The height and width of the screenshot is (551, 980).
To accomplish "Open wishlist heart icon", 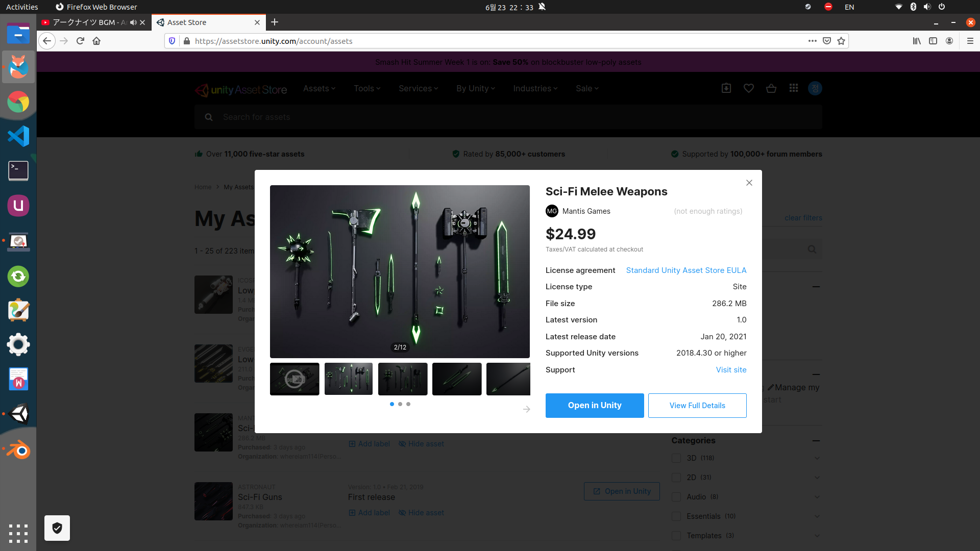I will 749,88.
